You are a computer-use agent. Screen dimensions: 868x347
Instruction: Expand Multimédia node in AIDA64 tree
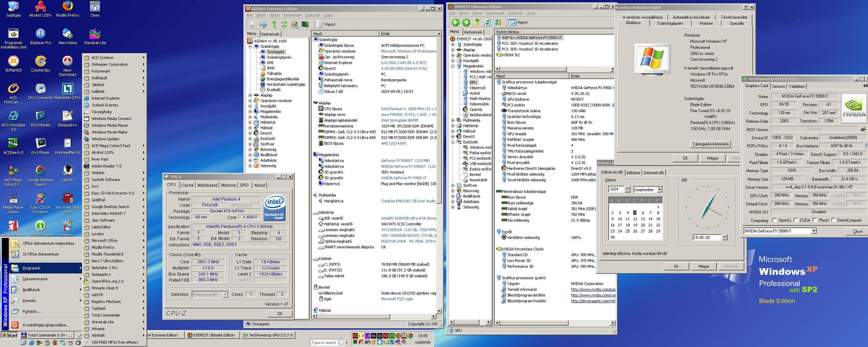(x=250, y=117)
